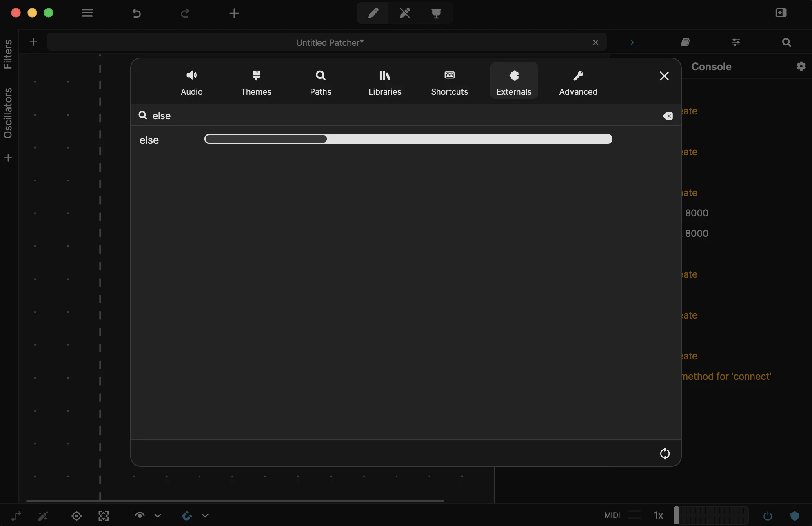Undo the last action
This screenshot has width=812, height=526.
[x=136, y=13]
